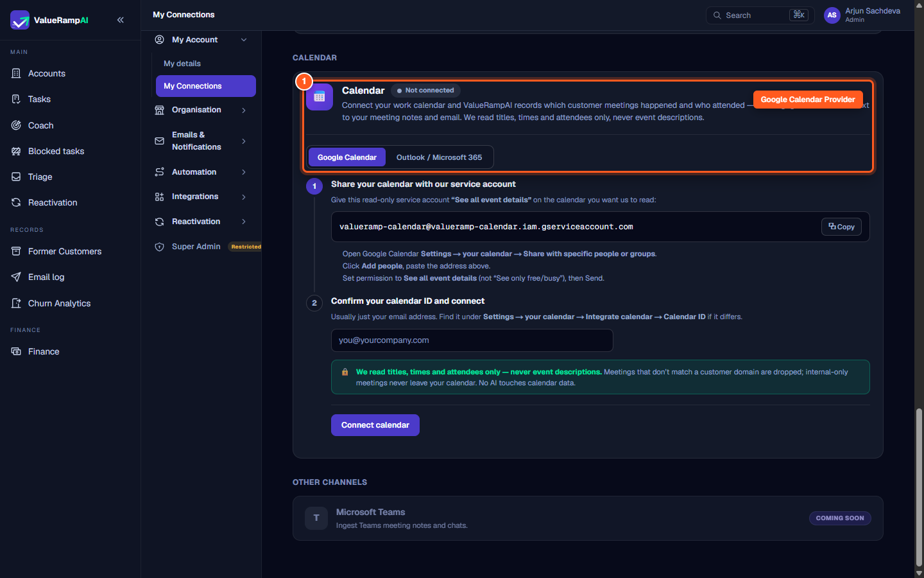Screen dimensions: 924x578
Task: Open Triage via its inbox icon
Action: tap(16, 177)
